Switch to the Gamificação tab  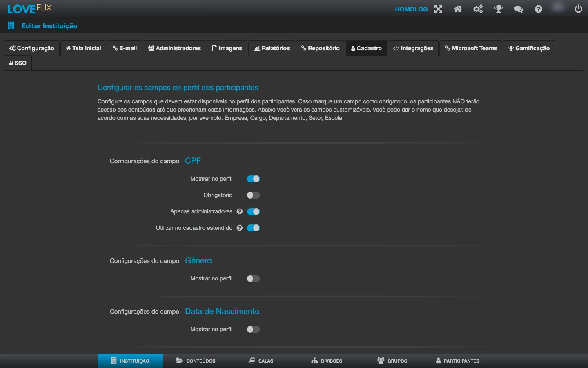529,48
